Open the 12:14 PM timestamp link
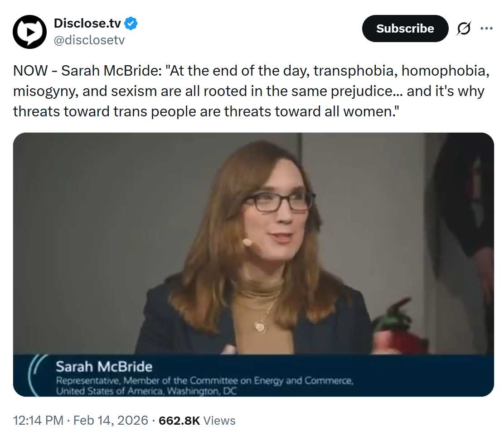The width and height of the screenshot is (504, 441). point(38,421)
